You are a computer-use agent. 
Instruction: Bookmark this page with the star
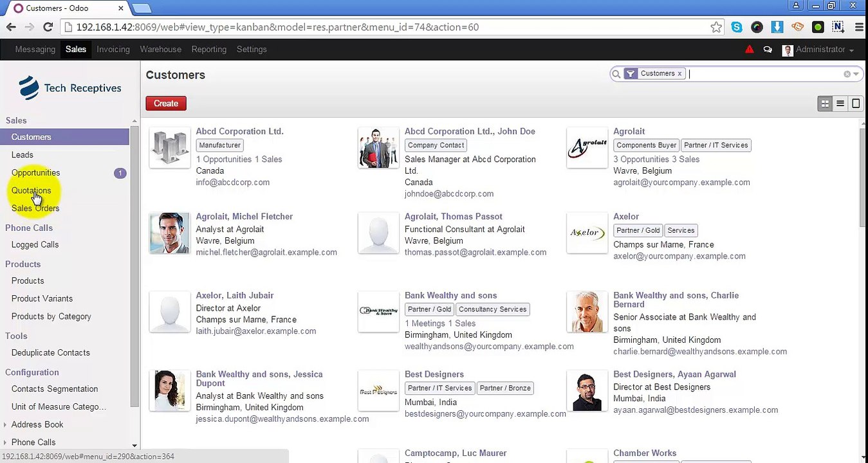(716, 27)
